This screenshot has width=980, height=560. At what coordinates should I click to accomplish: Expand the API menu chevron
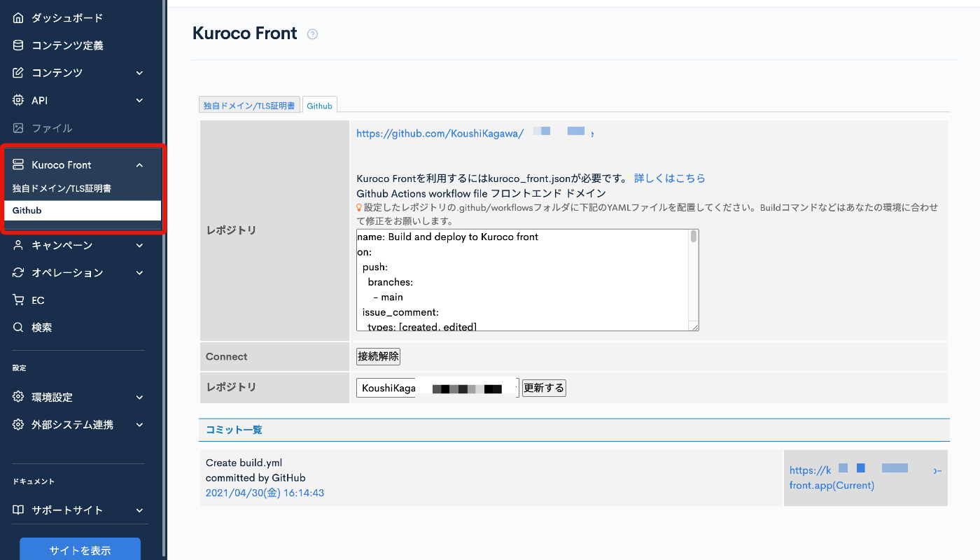[x=139, y=100]
